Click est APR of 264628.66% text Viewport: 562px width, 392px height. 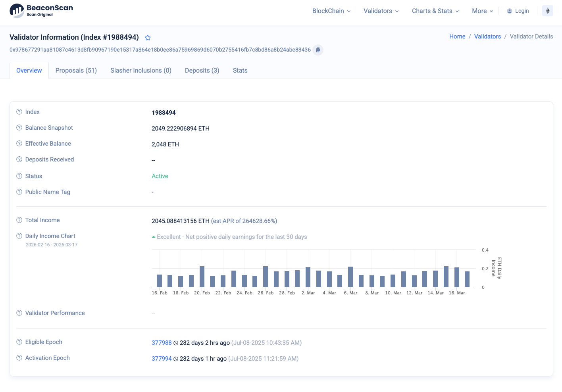click(244, 221)
